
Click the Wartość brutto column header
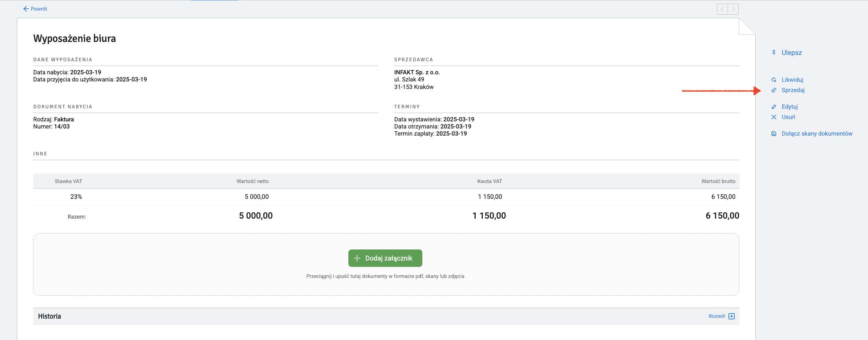tap(718, 181)
